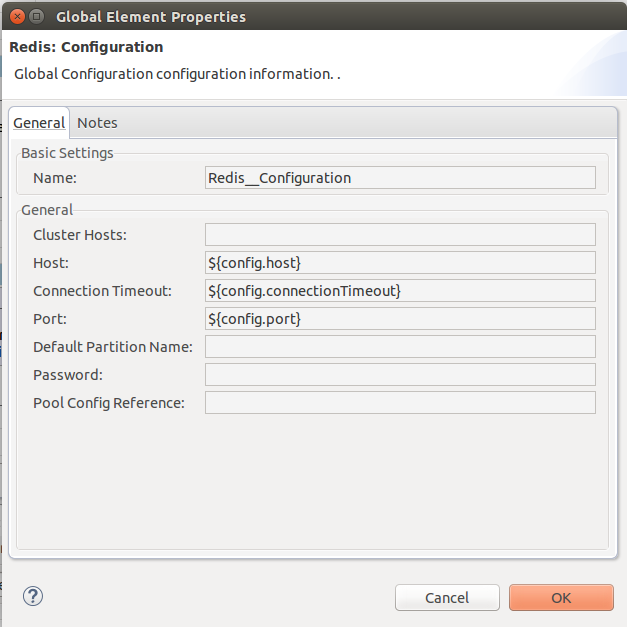Viewport: 627px width, 627px height.
Task: Activate the Pool Config Reference field
Action: point(400,403)
